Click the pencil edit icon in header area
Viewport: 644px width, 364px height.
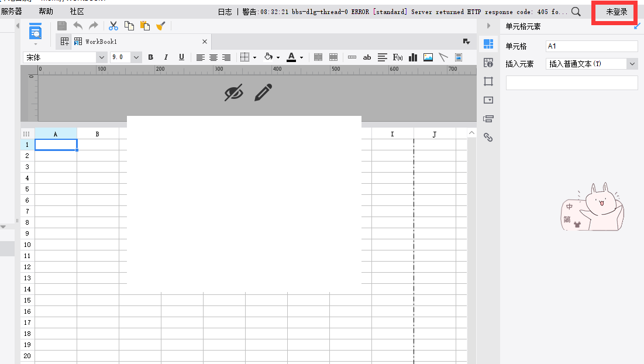[263, 92]
